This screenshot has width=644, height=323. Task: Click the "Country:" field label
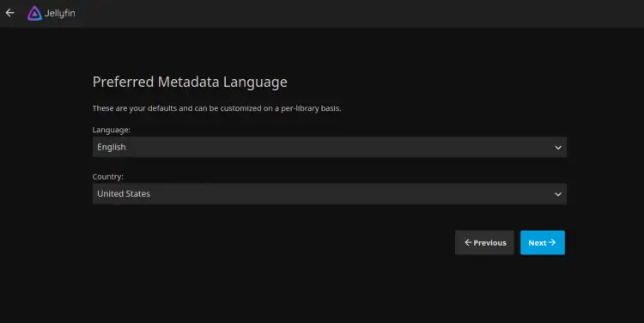(107, 177)
